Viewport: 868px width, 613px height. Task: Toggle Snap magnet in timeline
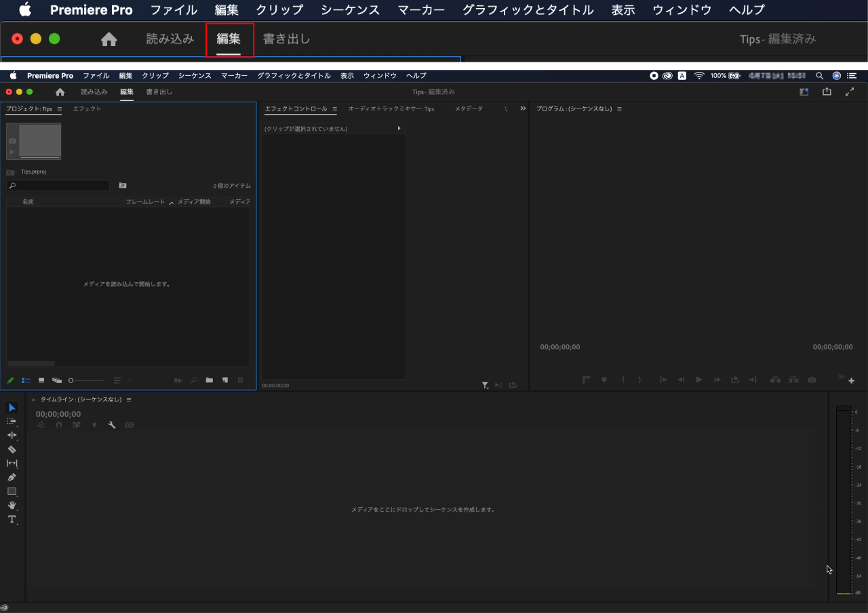point(59,425)
